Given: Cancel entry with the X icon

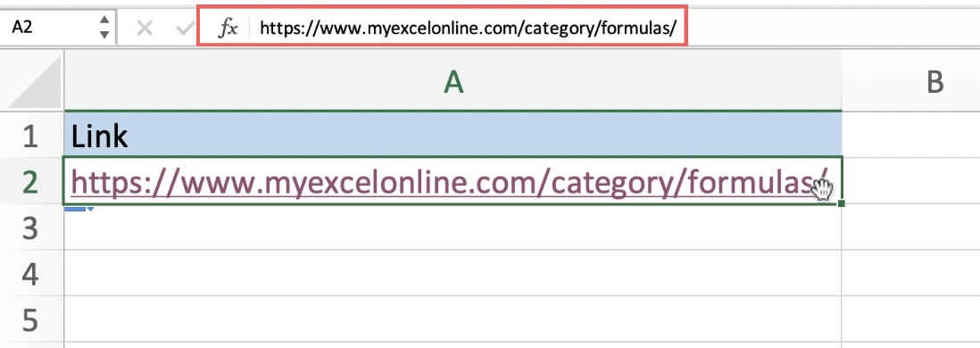Looking at the screenshot, I should [145, 29].
